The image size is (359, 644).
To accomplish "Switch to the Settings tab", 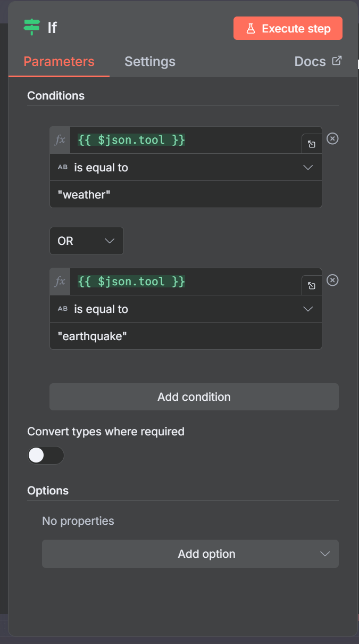I will point(150,62).
